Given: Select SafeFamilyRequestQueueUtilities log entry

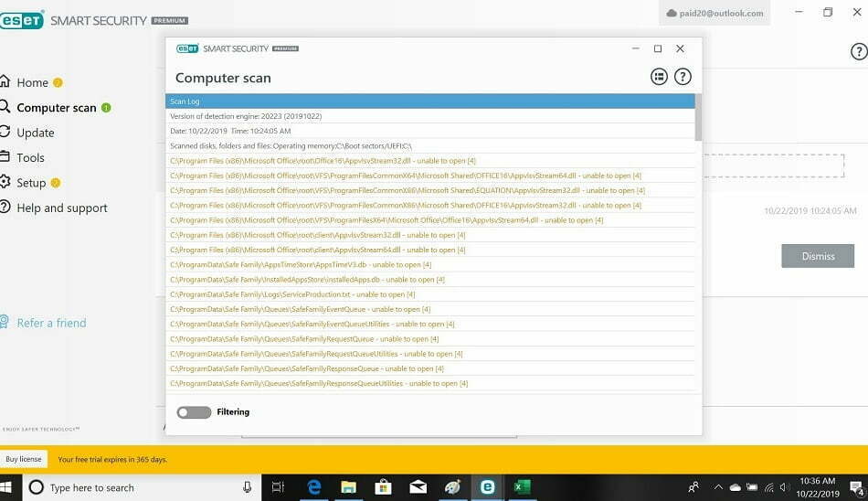Looking at the screenshot, I should [x=430, y=354].
